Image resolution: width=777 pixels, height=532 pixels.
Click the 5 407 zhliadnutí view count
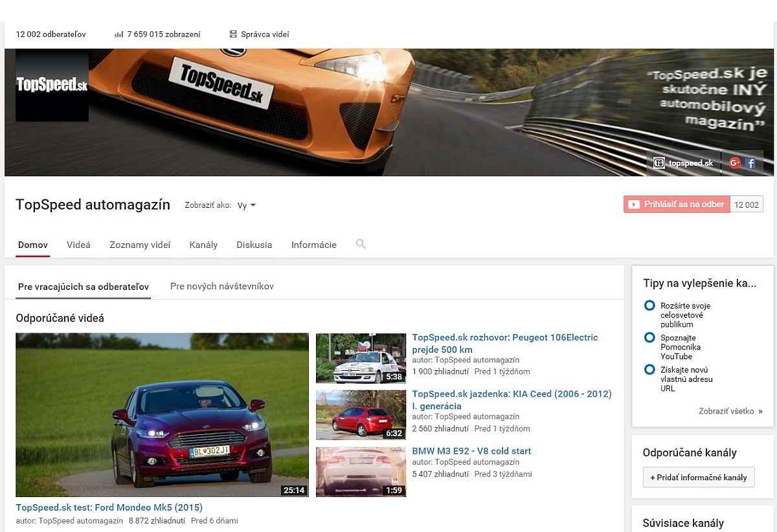(440, 474)
